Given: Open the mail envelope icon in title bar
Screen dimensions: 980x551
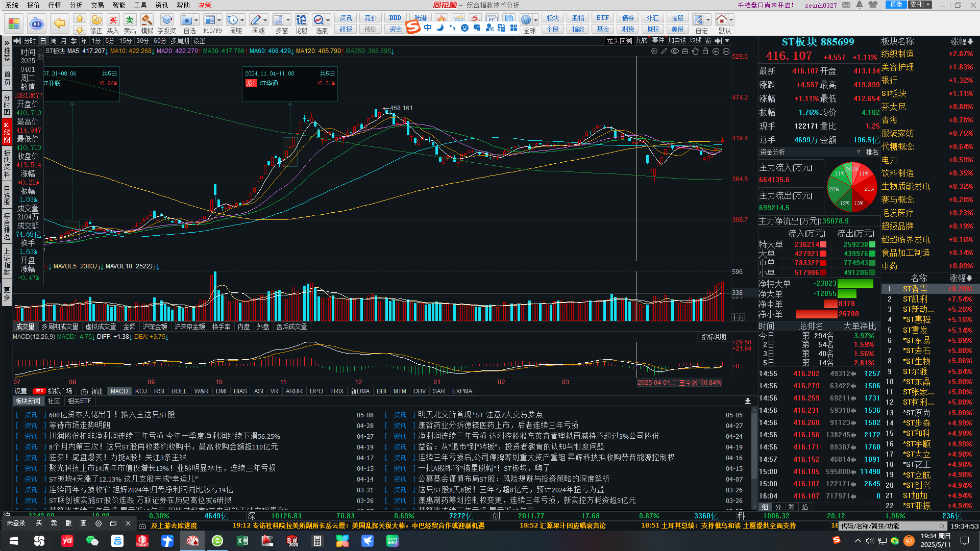Looking at the screenshot, I should click(x=846, y=5).
